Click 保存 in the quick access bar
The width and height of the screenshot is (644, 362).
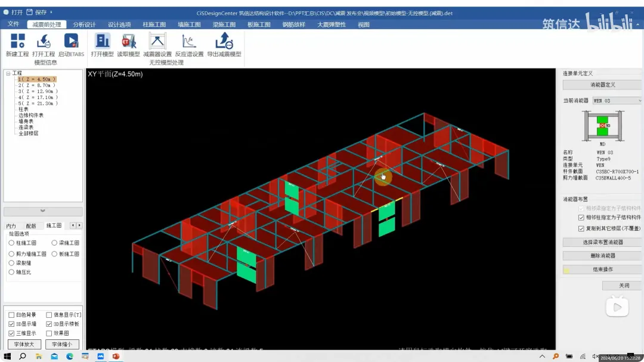click(x=36, y=13)
